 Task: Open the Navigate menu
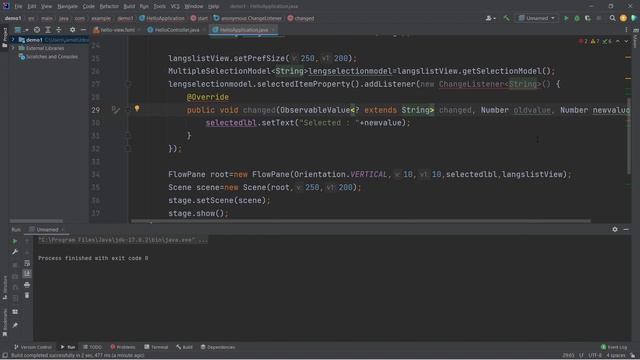click(67, 7)
